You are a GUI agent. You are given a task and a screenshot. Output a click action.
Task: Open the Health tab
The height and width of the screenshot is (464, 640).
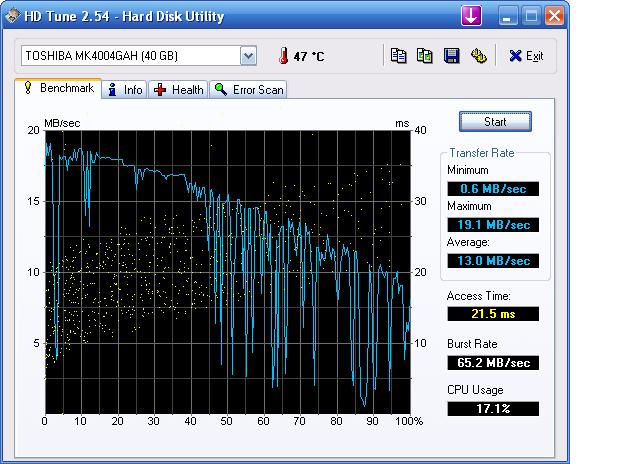[x=178, y=90]
